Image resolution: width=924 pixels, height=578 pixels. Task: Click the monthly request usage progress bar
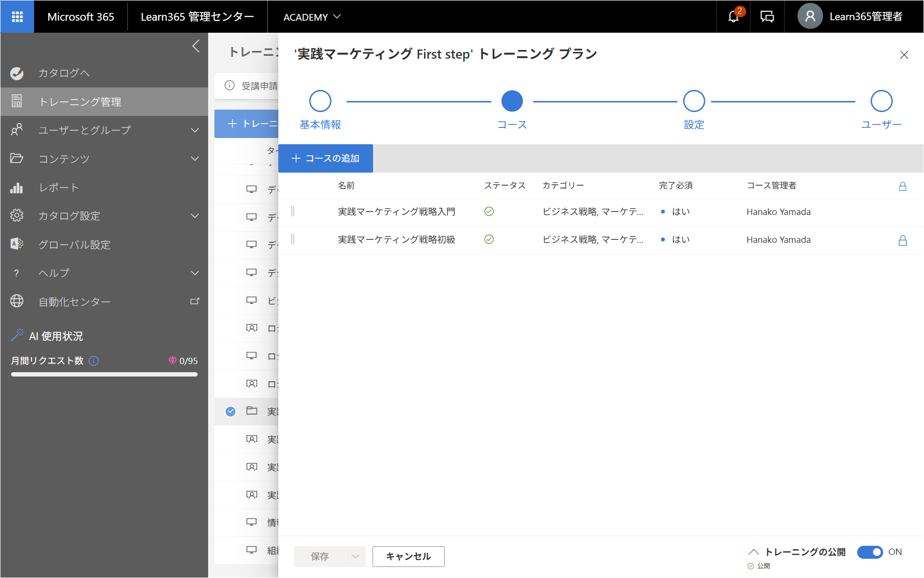pyautogui.click(x=104, y=375)
